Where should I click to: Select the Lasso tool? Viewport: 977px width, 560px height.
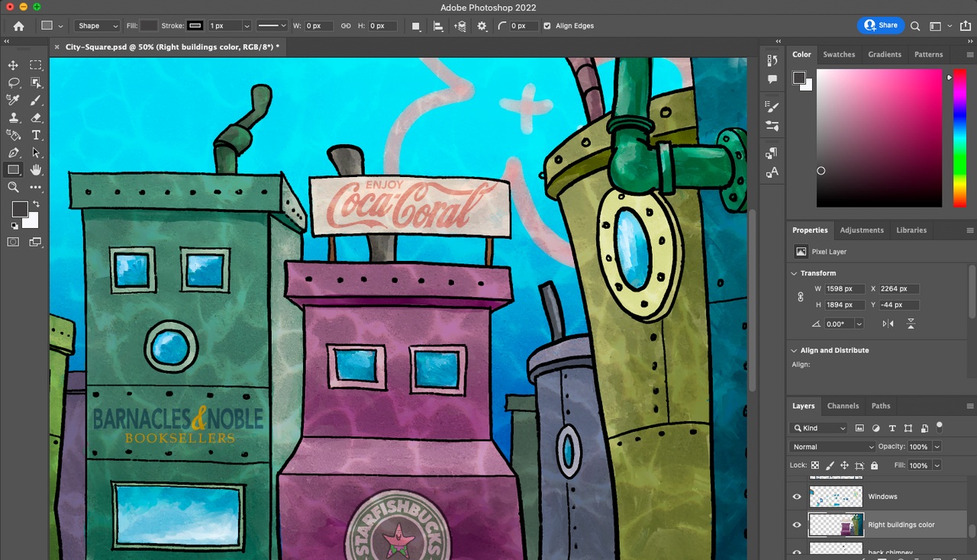pos(13,83)
